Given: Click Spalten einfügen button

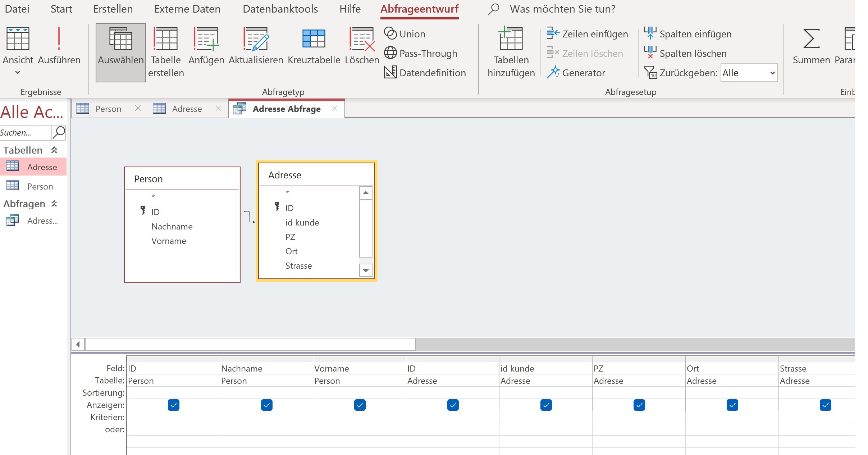Looking at the screenshot, I should 688,34.
